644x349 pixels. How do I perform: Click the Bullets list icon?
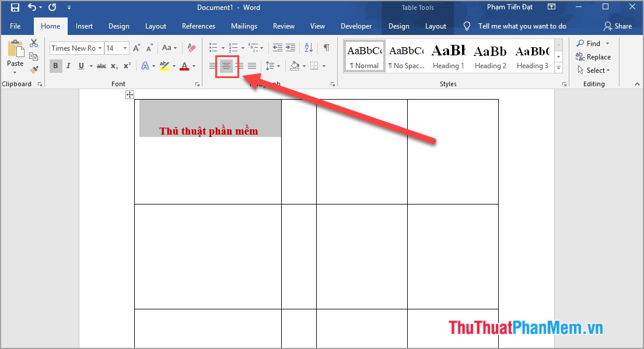tap(213, 48)
